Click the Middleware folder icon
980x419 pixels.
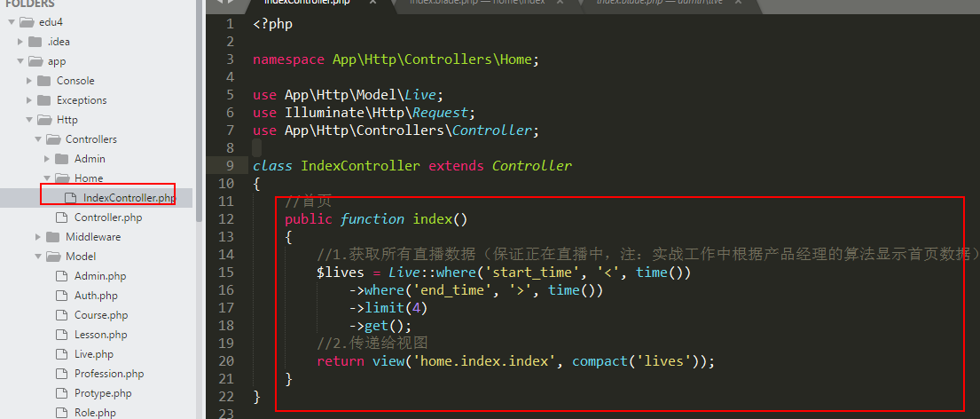point(52,237)
